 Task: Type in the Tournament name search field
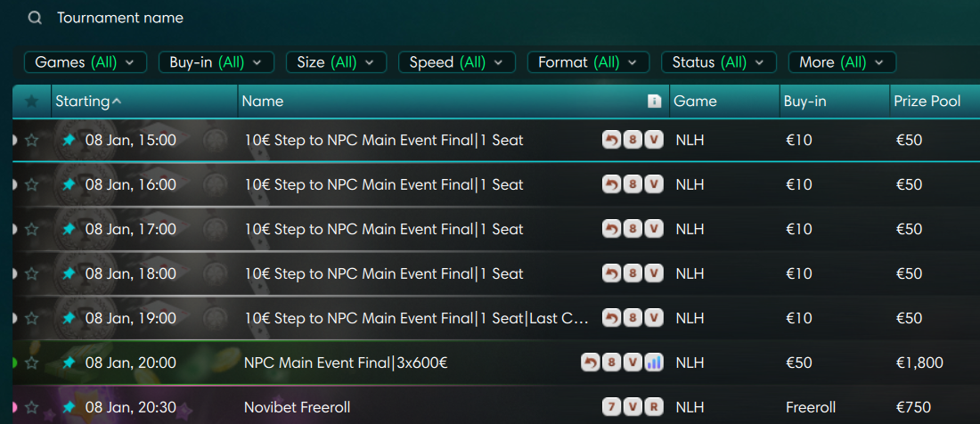pyautogui.click(x=267, y=18)
